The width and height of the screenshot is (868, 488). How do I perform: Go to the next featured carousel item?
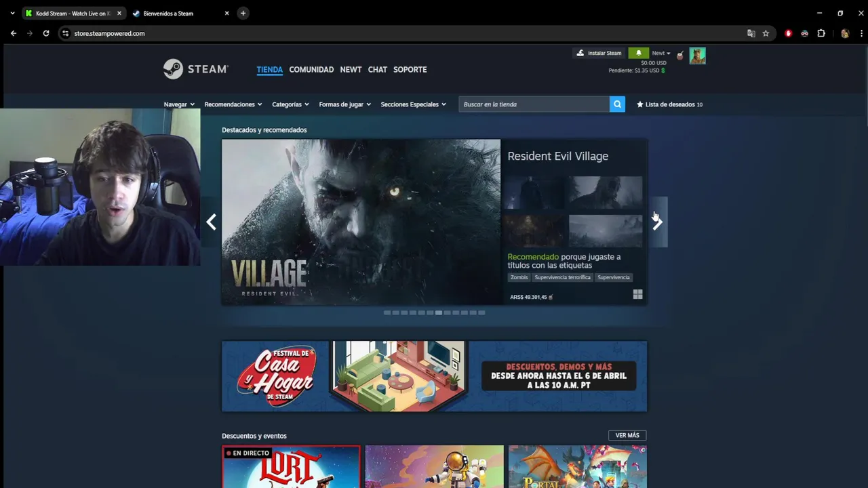coord(657,222)
